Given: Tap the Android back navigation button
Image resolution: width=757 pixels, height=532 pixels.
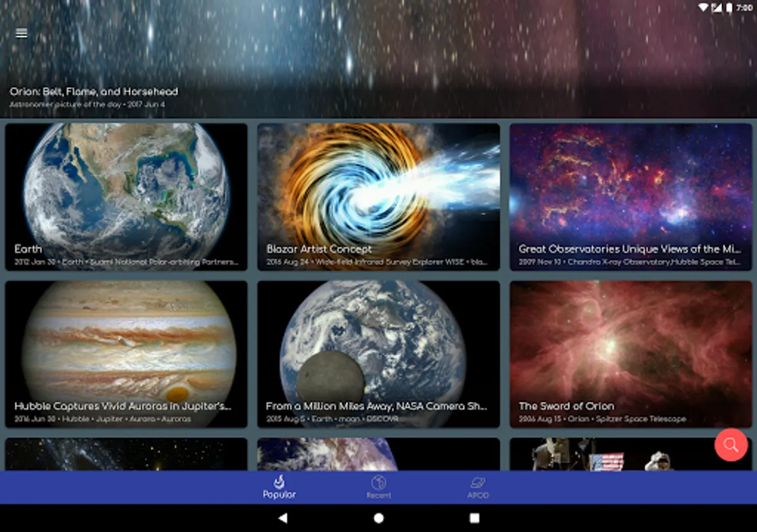Looking at the screenshot, I should 283,518.
